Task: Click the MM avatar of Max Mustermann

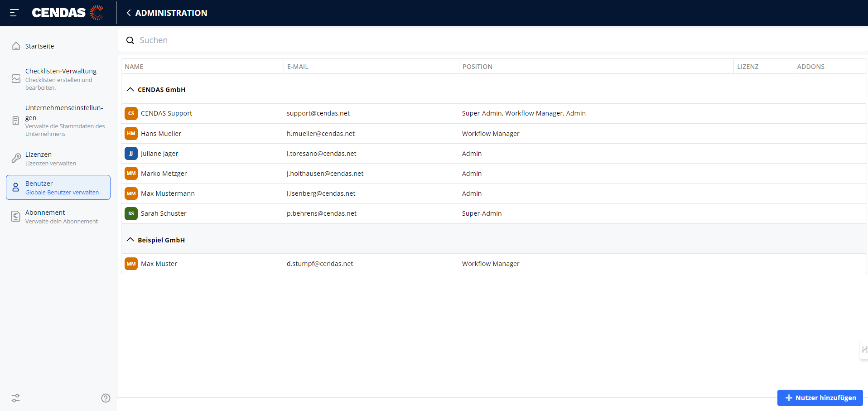Action: pos(131,193)
